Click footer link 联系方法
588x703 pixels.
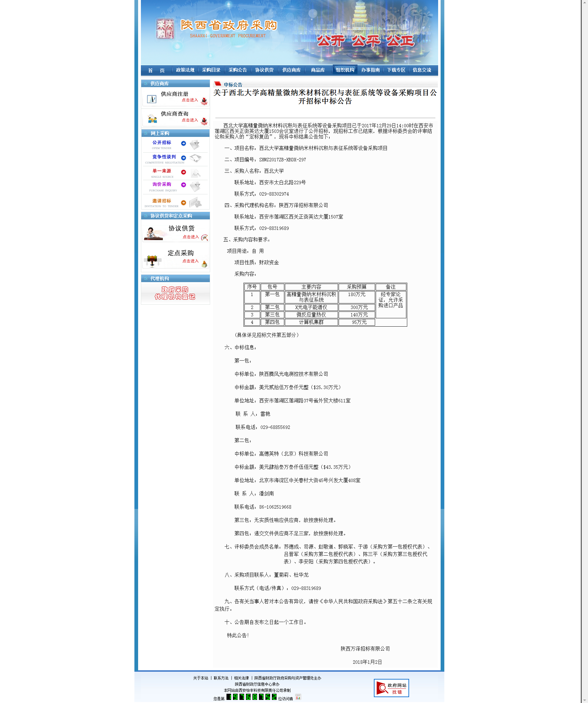[221, 678]
